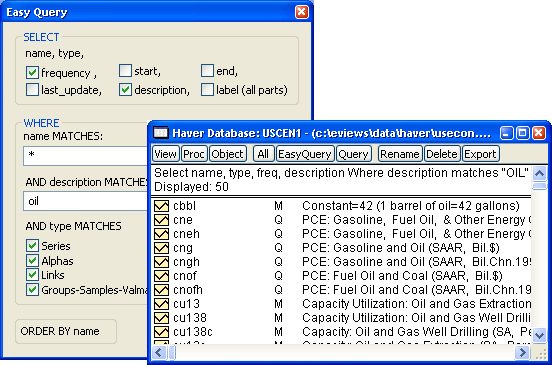Image resolution: width=552 pixels, height=365 pixels.
Task: Click the horizontal scrollbar right arrow
Action: (522, 352)
